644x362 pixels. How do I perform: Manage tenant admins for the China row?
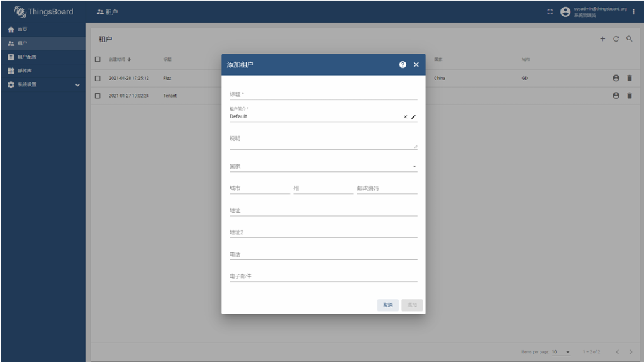616,78
